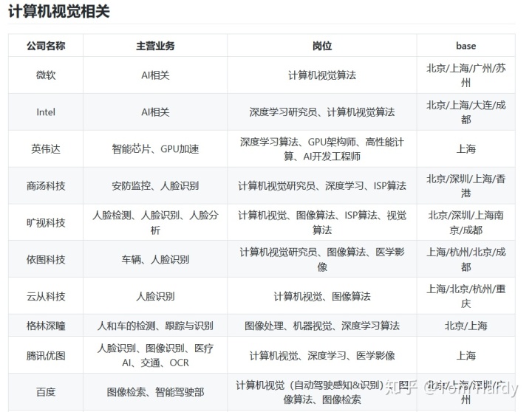Select the Intel company cell

click(x=46, y=112)
